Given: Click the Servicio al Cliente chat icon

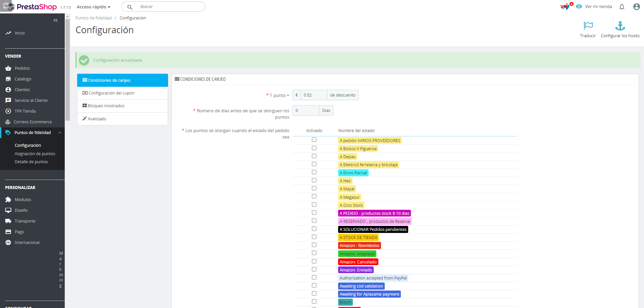Looking at the screenshot, I should coord(8,101).
